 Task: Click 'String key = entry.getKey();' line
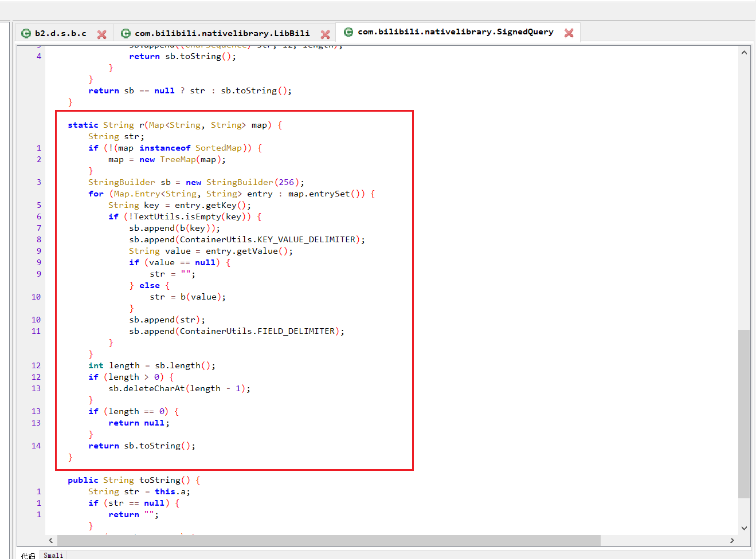point(179,205)
